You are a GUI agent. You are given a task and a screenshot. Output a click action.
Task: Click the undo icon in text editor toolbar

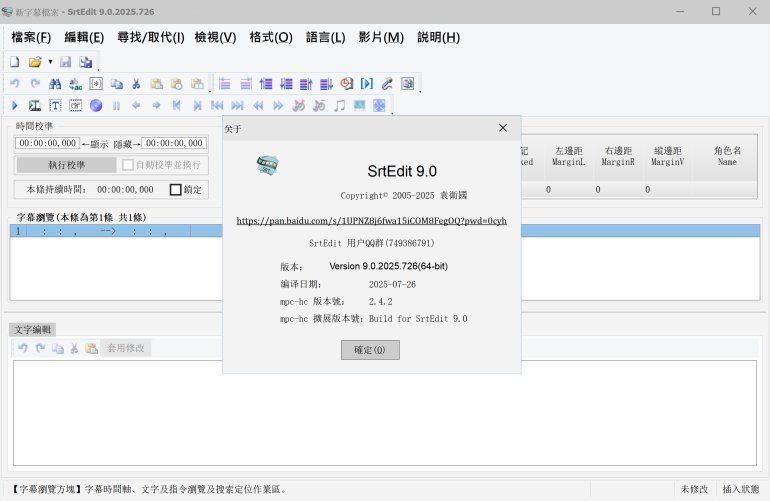(x=23, y=348)
